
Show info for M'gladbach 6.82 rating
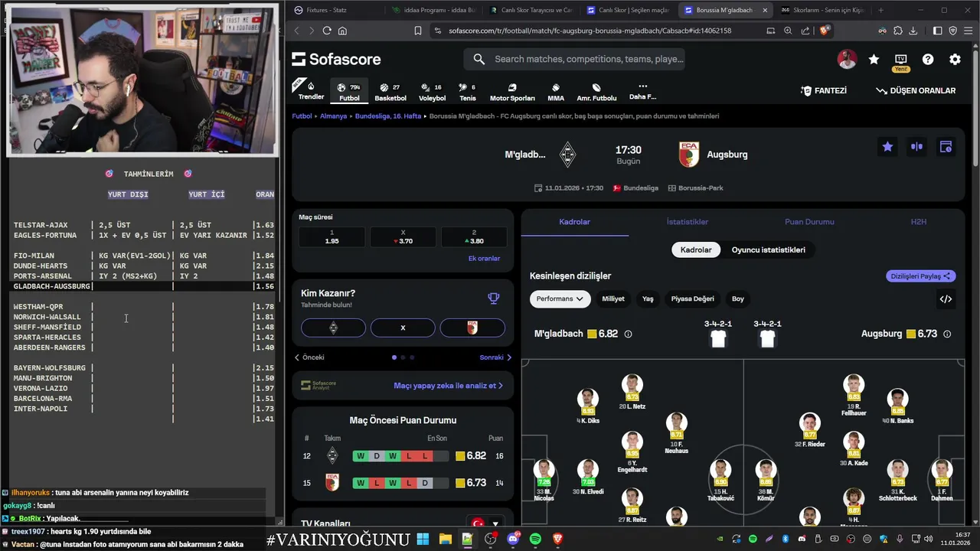(x=628, y=334)
